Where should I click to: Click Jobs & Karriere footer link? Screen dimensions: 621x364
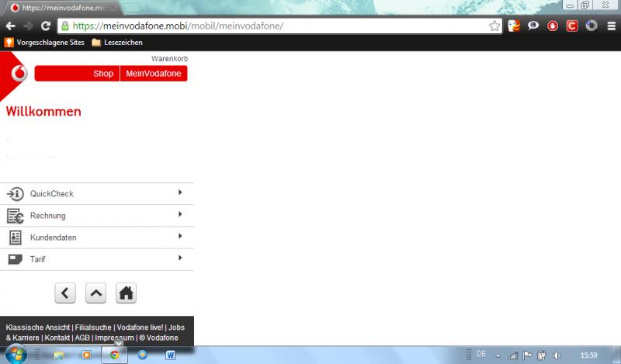[x=177, y=328]
